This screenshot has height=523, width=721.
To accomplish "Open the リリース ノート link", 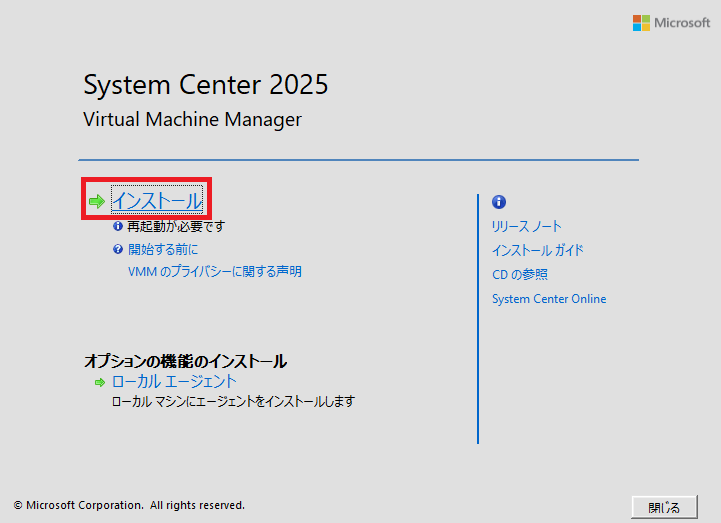I will (526, 226).
